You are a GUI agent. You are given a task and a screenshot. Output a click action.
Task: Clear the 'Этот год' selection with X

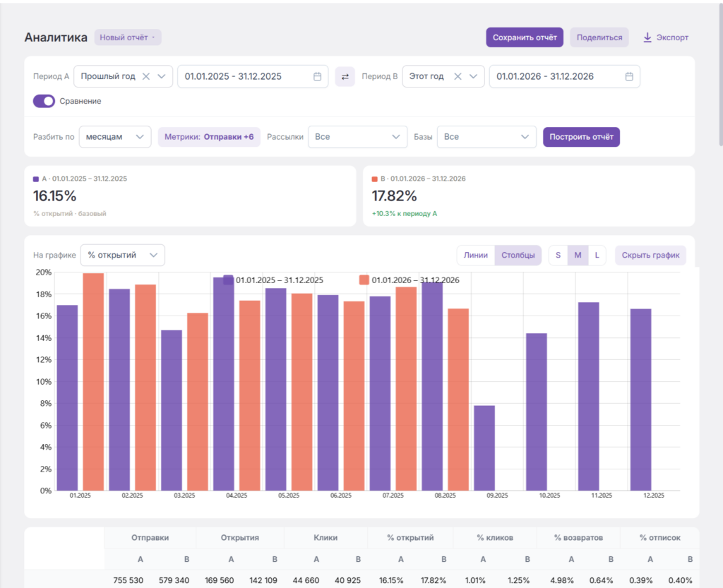(458, 76)
